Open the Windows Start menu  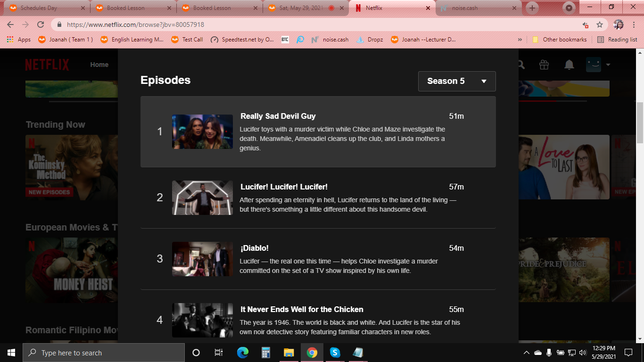click(11, 353)
